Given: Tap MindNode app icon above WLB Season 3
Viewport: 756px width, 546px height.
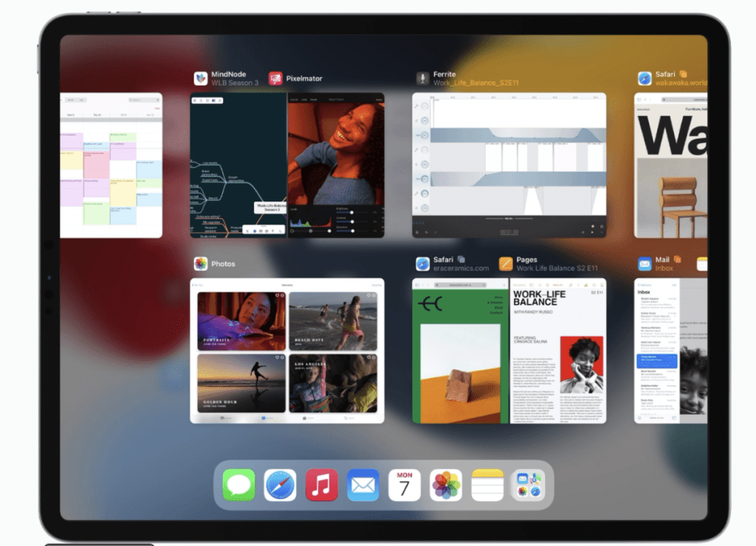Looking at the screenshot, I should [200, 78].
